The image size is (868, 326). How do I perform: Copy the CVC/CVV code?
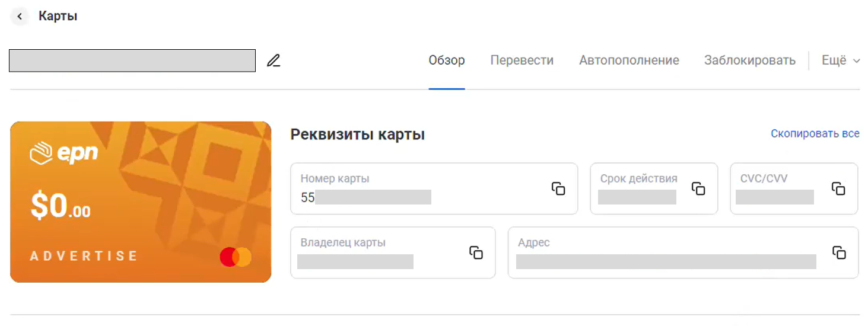click(838, 188)
